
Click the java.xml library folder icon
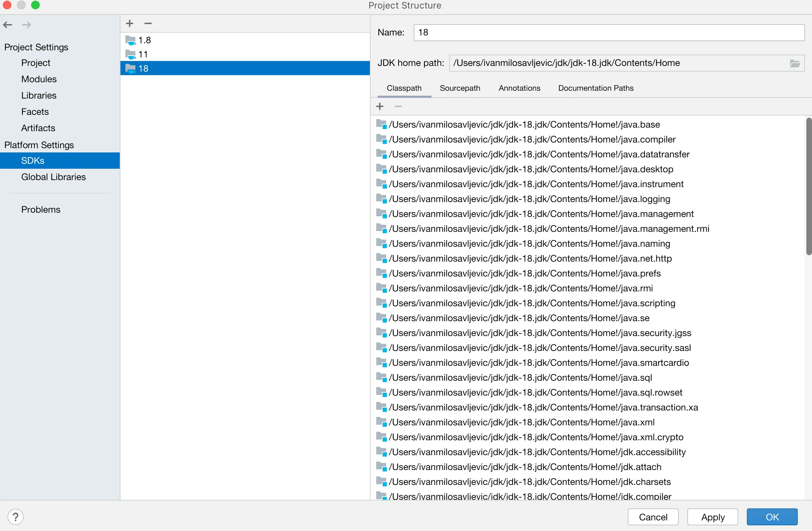[x=382, y=422]
